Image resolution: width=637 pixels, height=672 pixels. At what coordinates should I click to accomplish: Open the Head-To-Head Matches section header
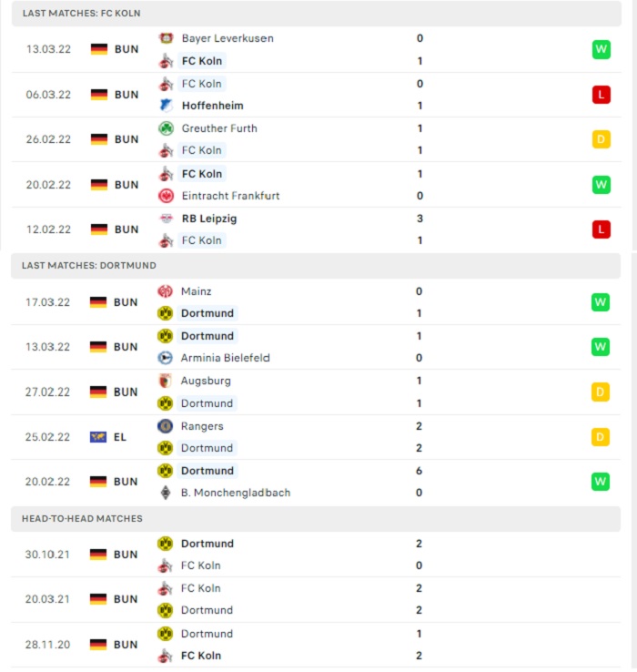tap(316, 519)
